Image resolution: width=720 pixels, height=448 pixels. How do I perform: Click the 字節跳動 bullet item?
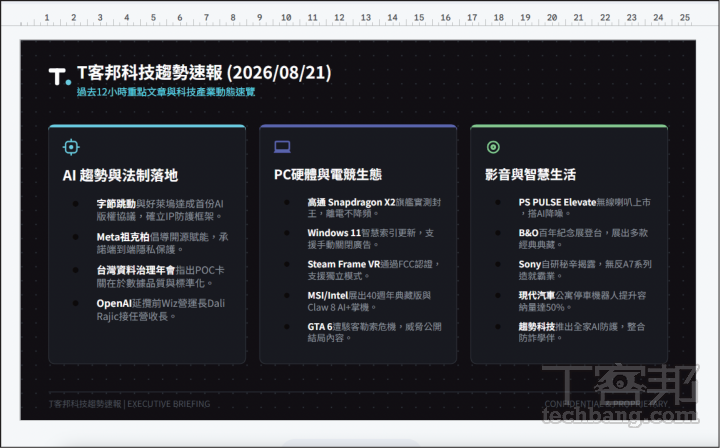click(x=160, y=210)
